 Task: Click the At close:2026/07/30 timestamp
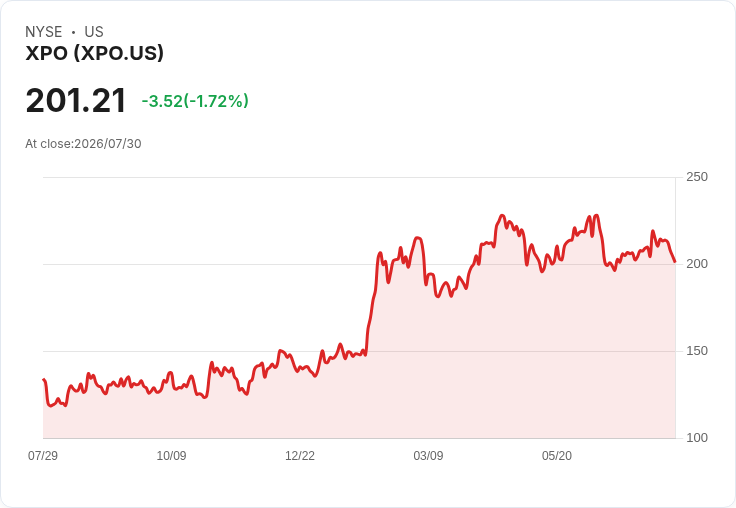pos(83,144)
